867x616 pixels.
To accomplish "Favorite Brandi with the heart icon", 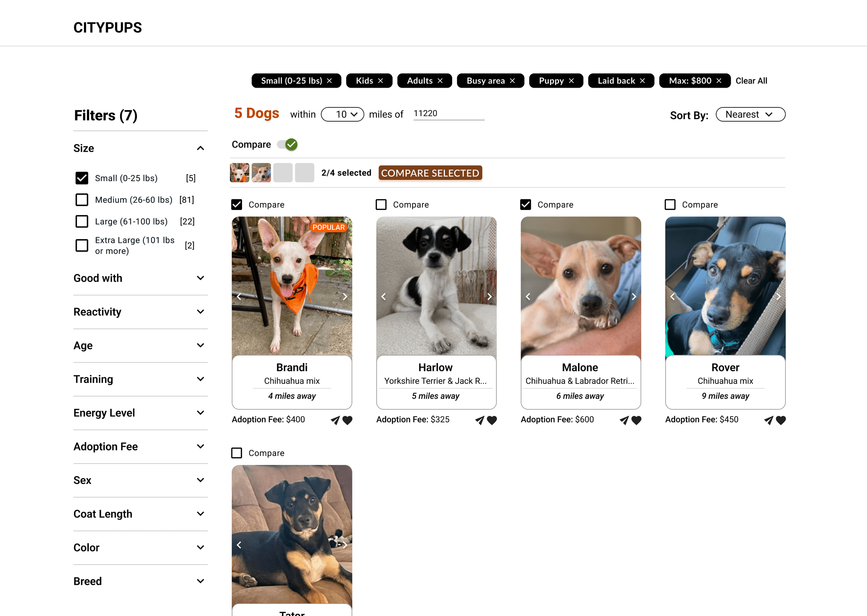I will coord(347,420).
